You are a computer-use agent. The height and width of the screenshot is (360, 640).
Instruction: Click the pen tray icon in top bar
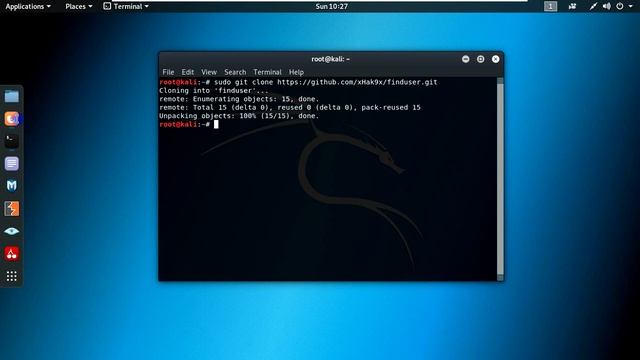coord(593,6)
